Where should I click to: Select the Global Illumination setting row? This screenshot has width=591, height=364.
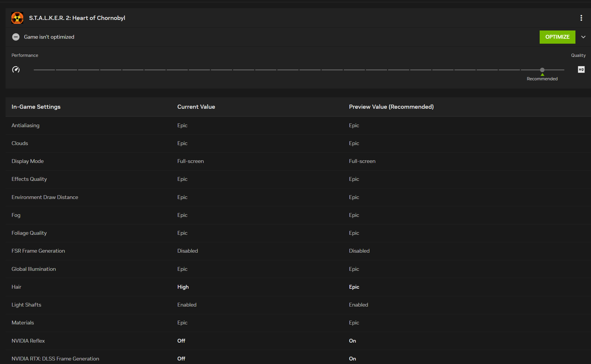298,269
